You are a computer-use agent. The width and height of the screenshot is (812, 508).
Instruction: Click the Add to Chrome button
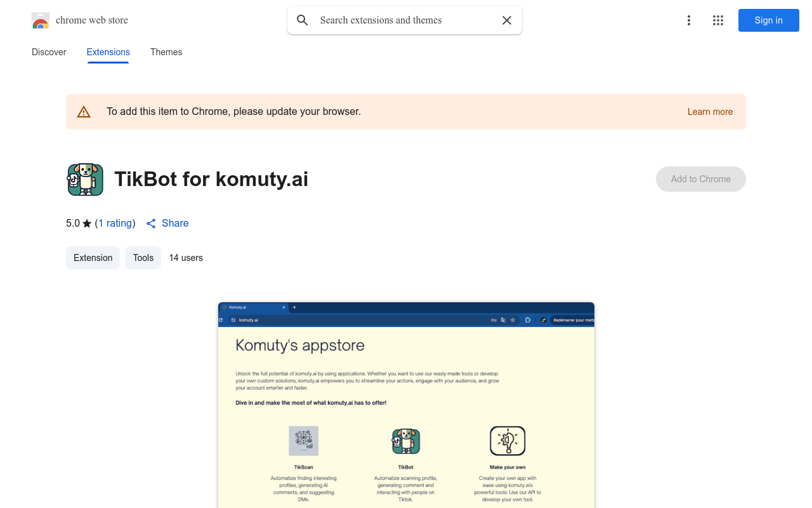701,179
